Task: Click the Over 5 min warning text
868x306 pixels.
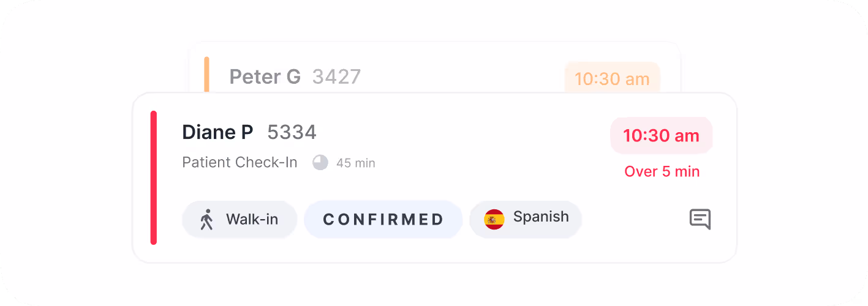Action: [662, 171]
